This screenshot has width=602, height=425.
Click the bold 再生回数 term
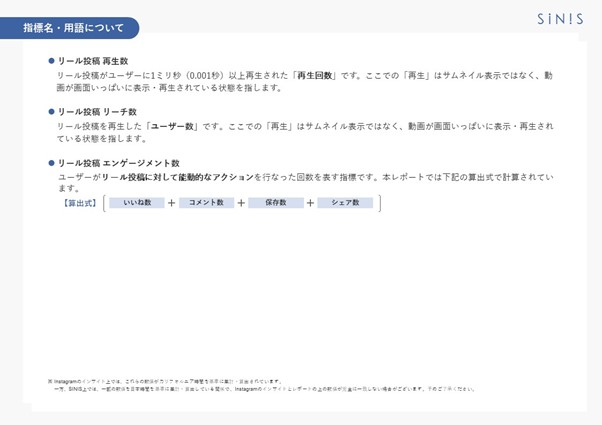312,75
